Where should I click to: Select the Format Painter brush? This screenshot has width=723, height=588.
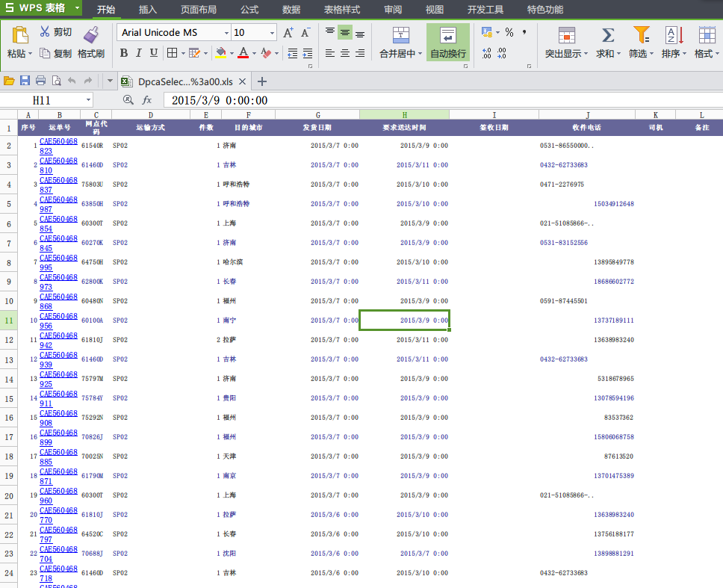[91, 35]
